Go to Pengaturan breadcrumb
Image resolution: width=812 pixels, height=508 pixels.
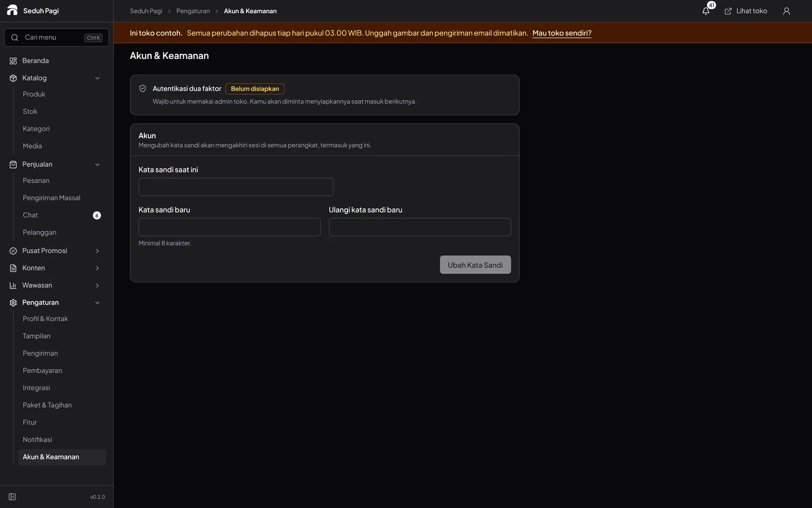(x=193, y=11)
